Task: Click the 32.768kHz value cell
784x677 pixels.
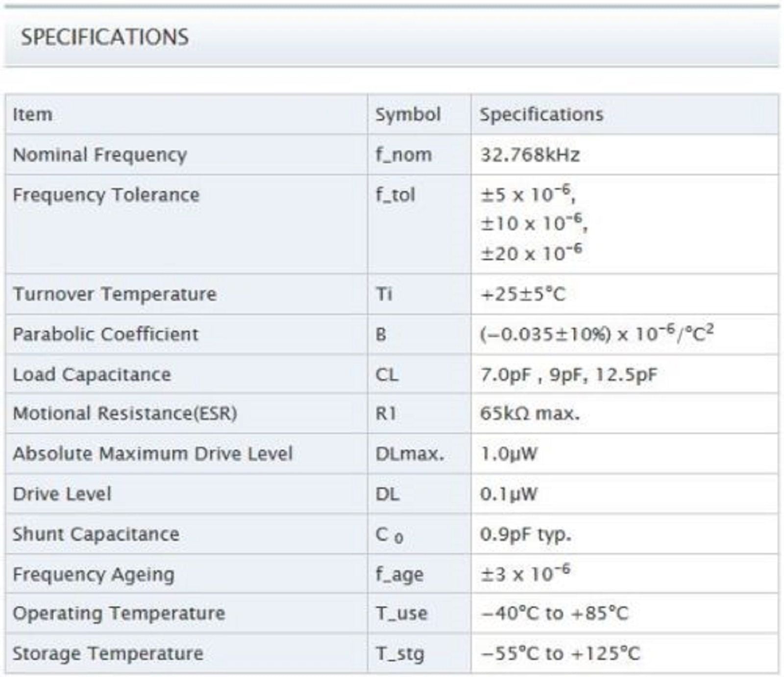Action: [x=530, y=155]
